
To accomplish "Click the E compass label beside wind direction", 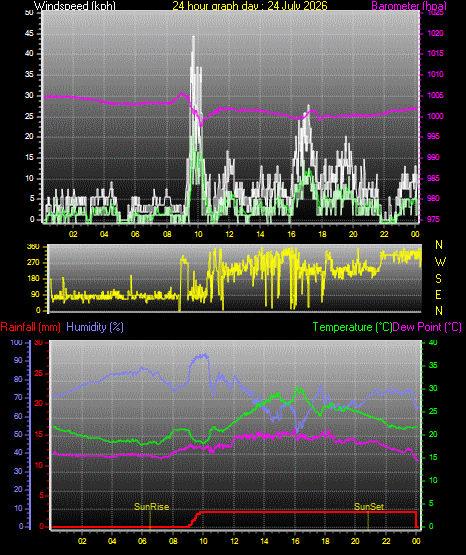I will [438, 295].
